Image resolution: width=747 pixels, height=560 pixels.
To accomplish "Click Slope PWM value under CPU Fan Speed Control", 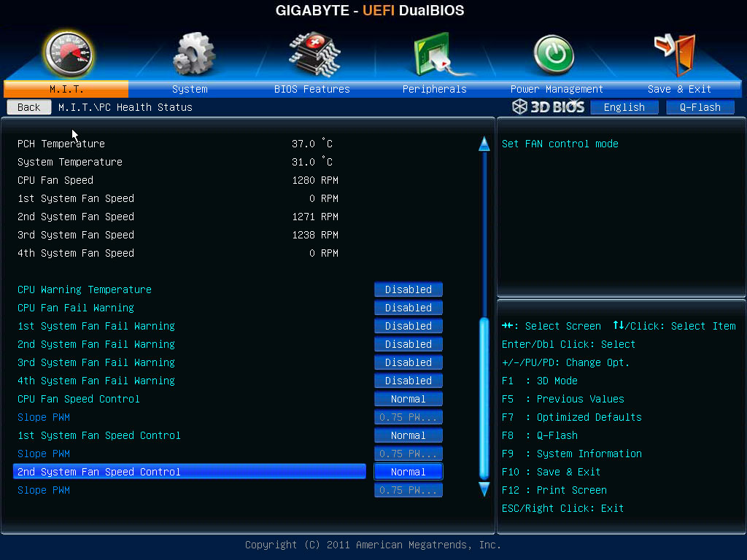I will pyautogui.click(x=409, y=417).
